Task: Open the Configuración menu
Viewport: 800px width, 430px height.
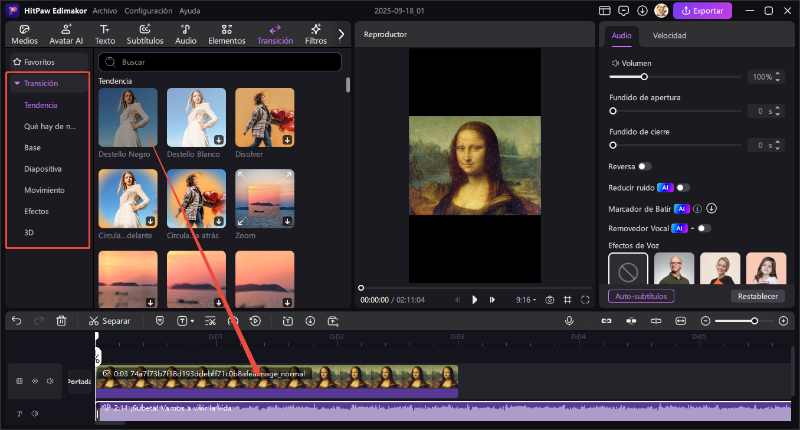Action: tap(148, 11)
